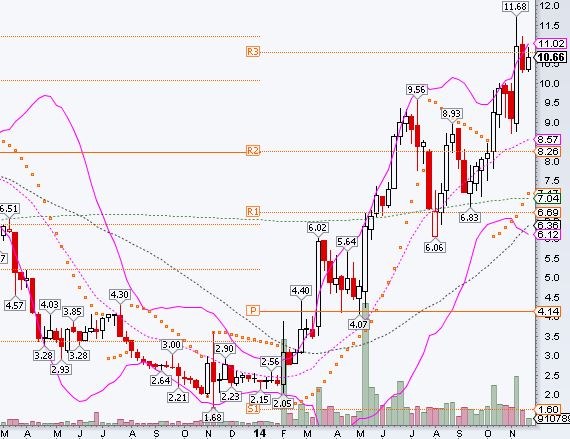
Task: Click the 4.07 low price label
Action: [358, 324]
